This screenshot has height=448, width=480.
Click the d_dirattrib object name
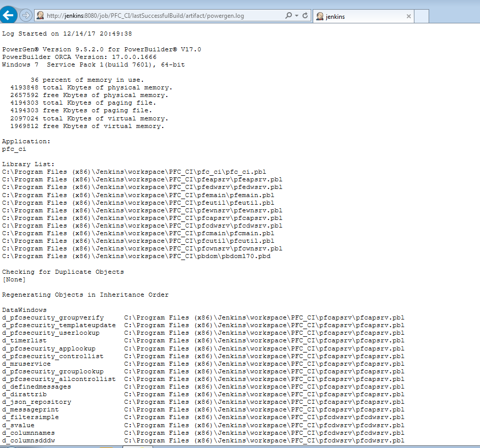click(24, 395)
